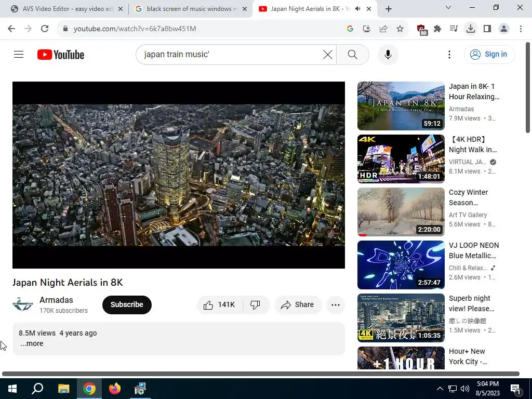Switch to black screen of music tab
Viewport: 532px width, 399px height.
pyautogui.click(x=192, y=9)
